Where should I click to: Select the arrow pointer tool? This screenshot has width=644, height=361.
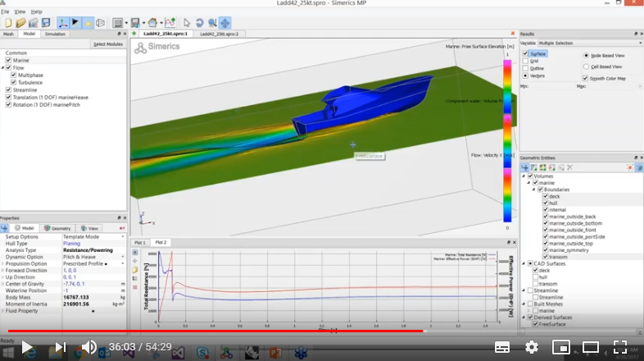[x=187, y=23]
